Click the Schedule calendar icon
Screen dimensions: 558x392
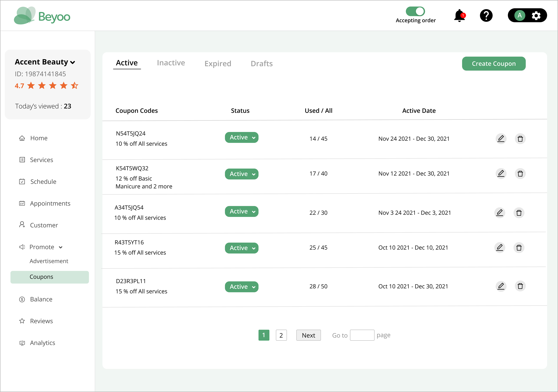[x=22, y=181]
